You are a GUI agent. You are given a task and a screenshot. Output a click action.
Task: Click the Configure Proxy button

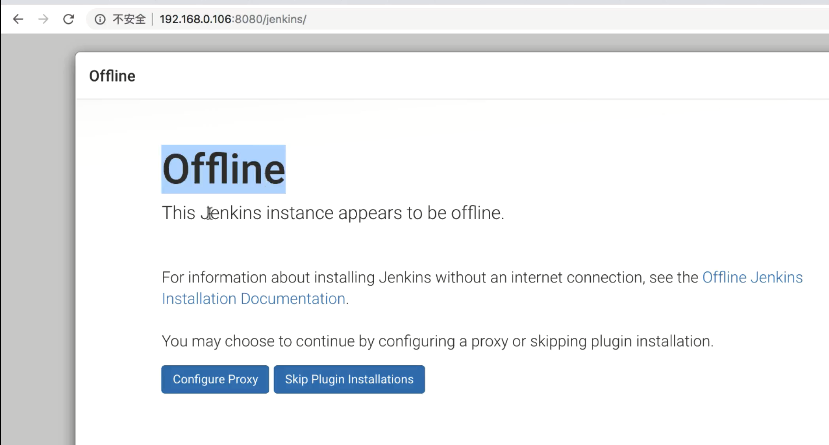point(215,379)
